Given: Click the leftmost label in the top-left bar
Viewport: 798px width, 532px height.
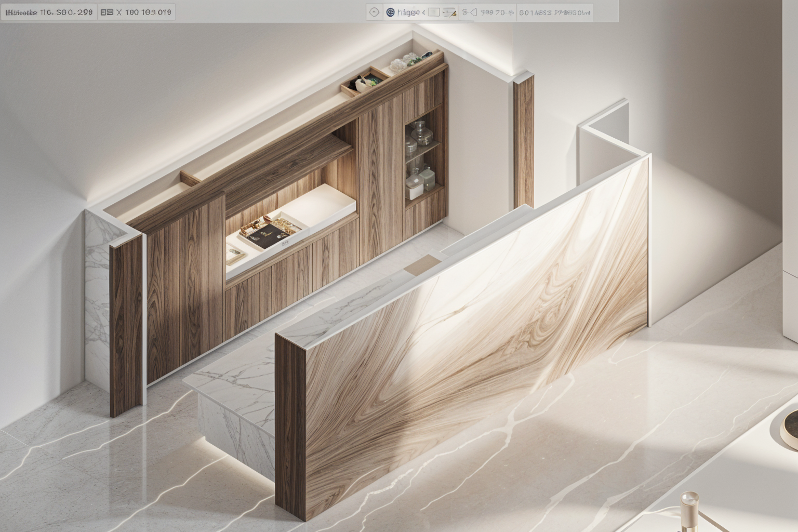Looking at the screenshot, I should (x=21, y=12).
